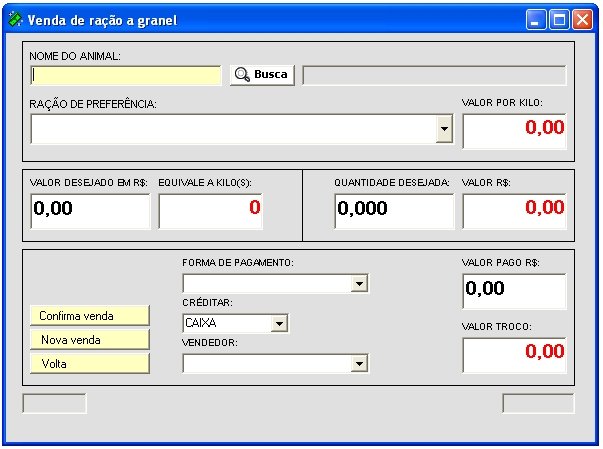
Task: Click the Valor R$ result field
Action: (x=514, y=209)
